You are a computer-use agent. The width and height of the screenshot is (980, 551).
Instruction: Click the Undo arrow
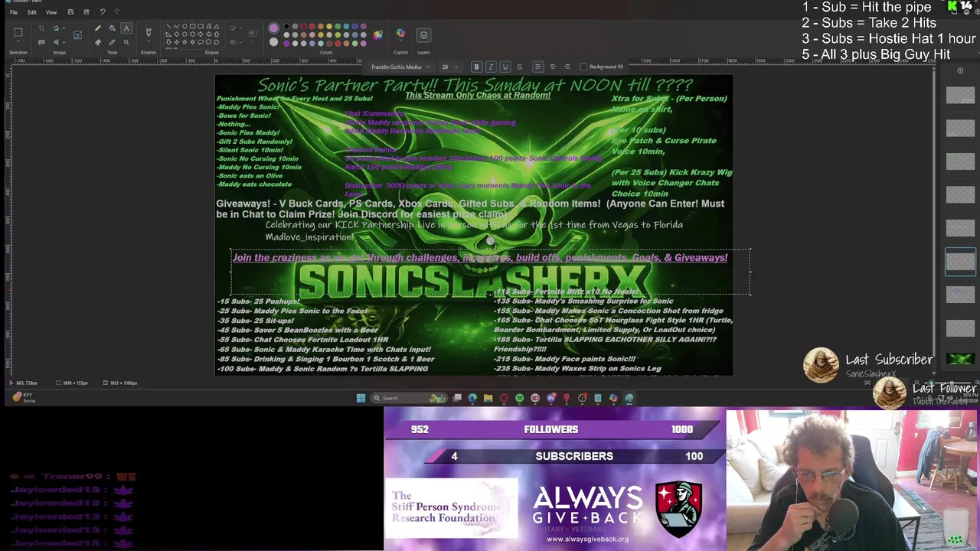[103, 12]
